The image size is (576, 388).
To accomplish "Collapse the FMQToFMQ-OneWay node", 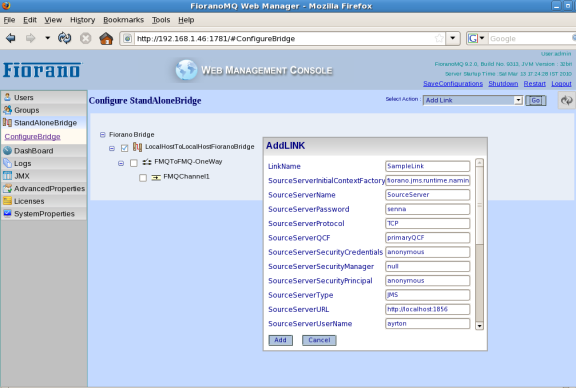I will click(121, 163).
